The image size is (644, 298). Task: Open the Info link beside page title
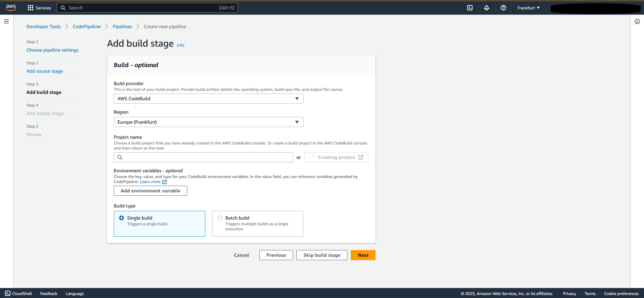coord(181,45)
